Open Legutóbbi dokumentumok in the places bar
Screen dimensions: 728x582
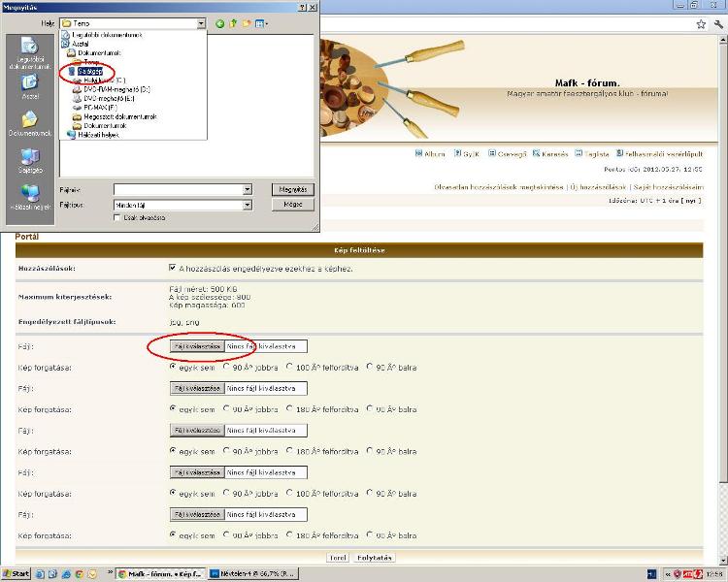[x=30, y=49]
